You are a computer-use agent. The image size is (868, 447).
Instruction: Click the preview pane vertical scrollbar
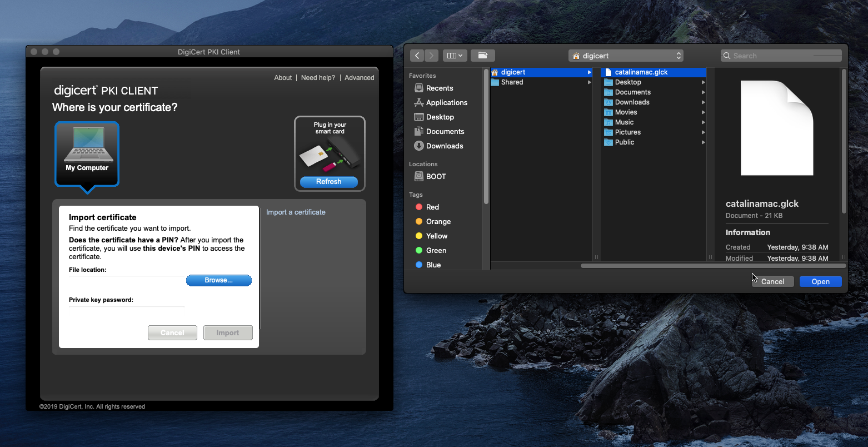[x=844, y=141]
